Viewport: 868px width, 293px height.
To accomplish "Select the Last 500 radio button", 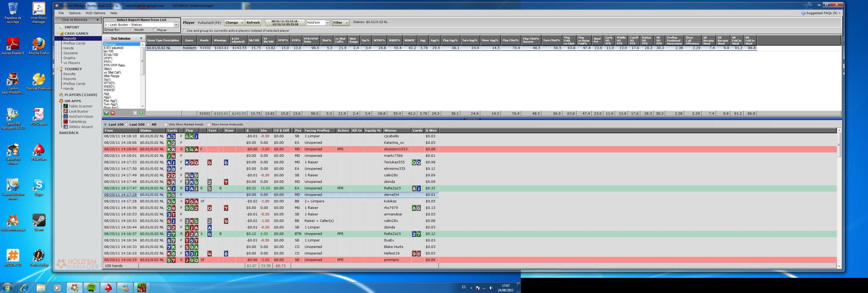I will [x=127, y=124].
